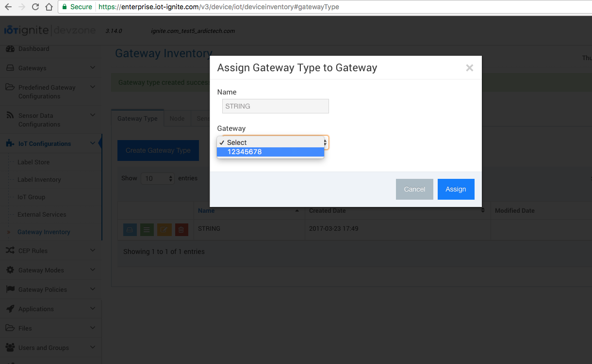Switch to the Node tab
Image resolution: width=592 pixels, height=364 pixels.
[177, 118]
